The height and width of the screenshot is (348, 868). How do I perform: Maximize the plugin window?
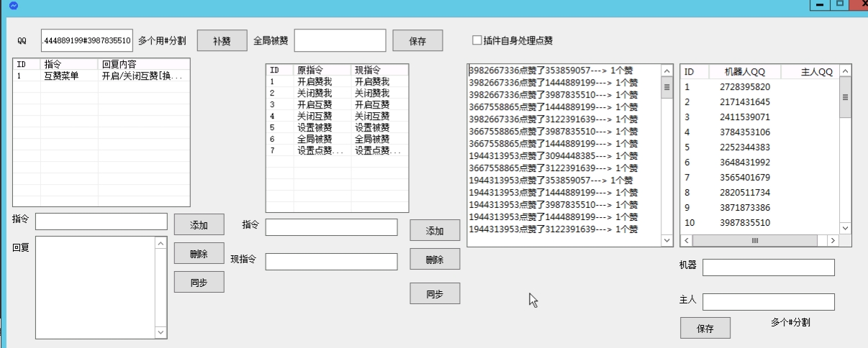(x=838, y=5)
